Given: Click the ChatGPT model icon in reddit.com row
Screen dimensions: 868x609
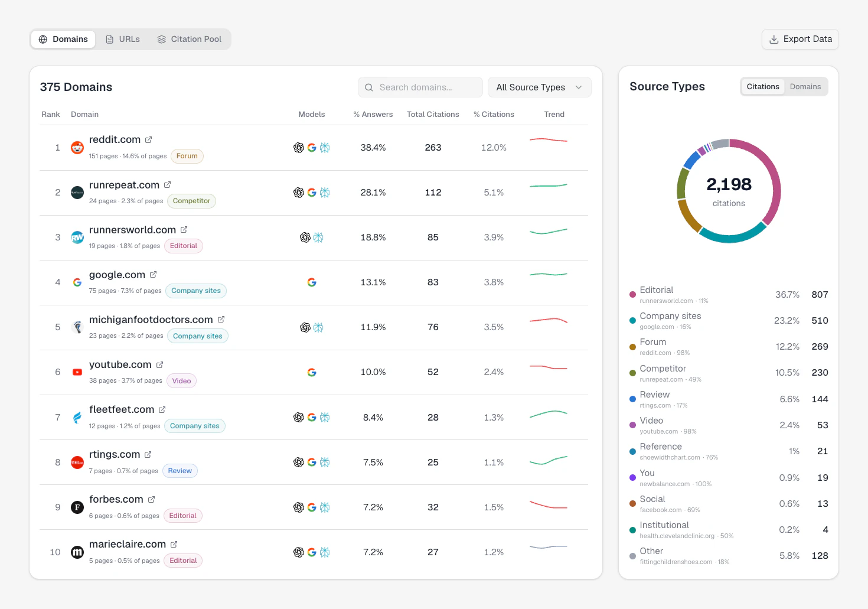Looking at the screenshot, I should click(299, 148).
